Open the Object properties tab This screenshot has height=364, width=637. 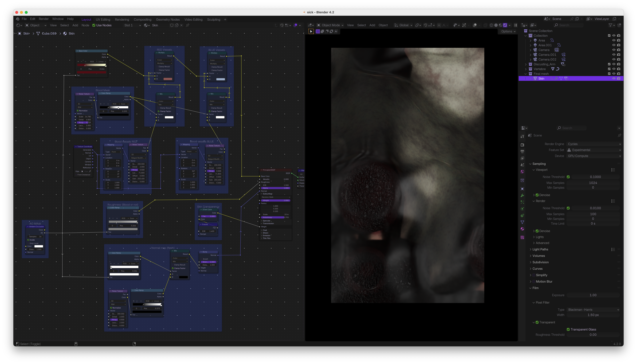522,189
